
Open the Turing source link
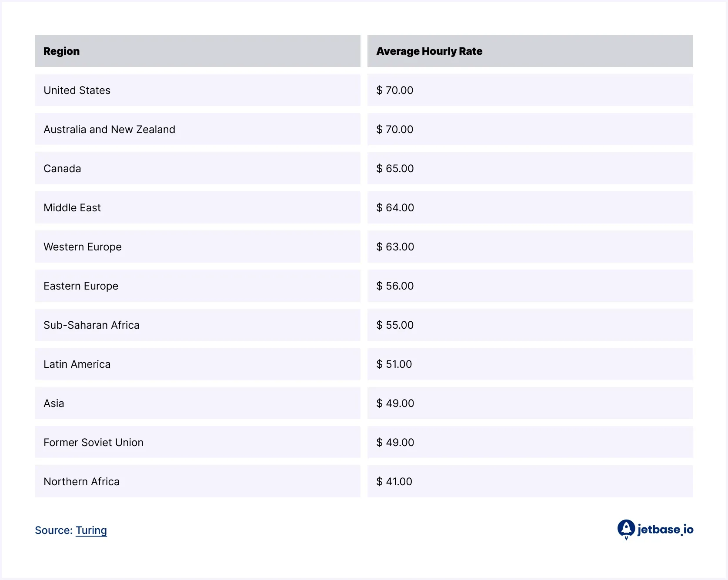[91, 530]
